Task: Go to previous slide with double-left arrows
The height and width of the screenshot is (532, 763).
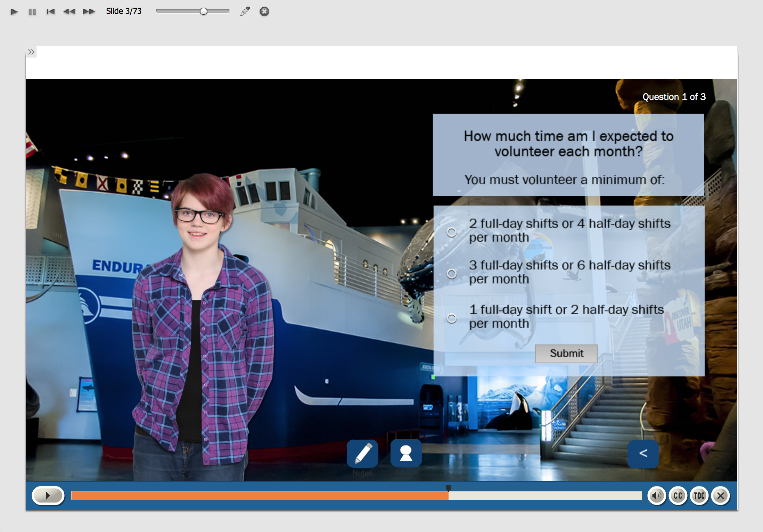Action: 69,12
